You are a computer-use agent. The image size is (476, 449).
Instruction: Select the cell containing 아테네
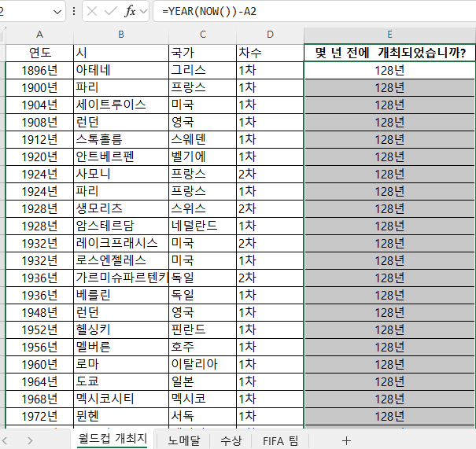[120, 70]
